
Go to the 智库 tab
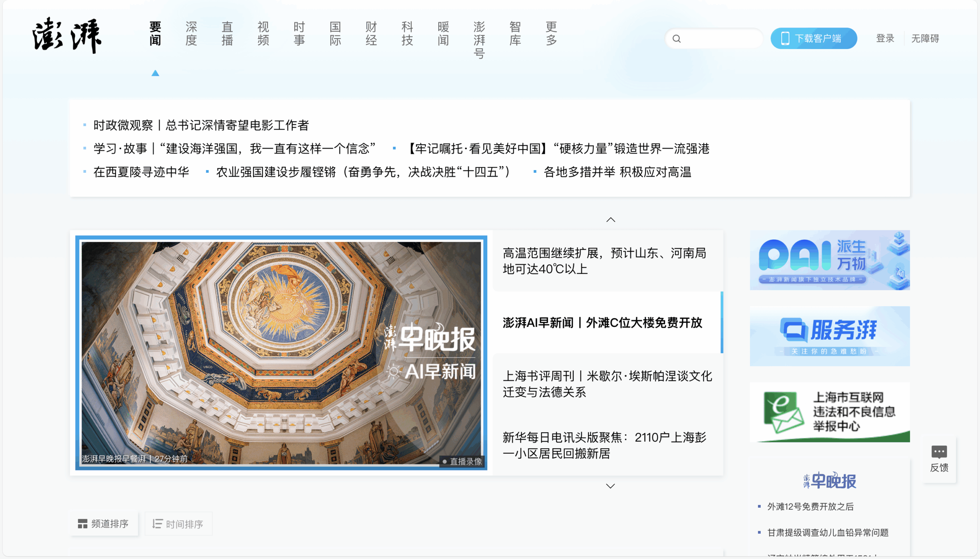(x=515, y=33)
